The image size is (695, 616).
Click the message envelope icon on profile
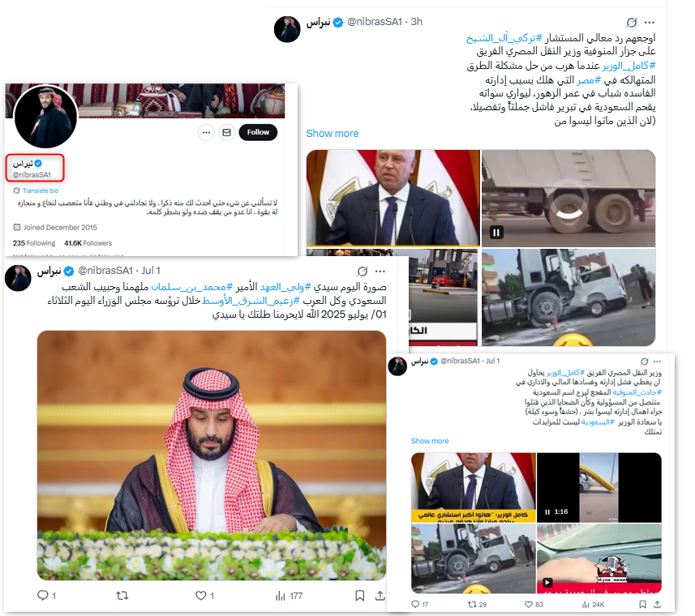226,132
